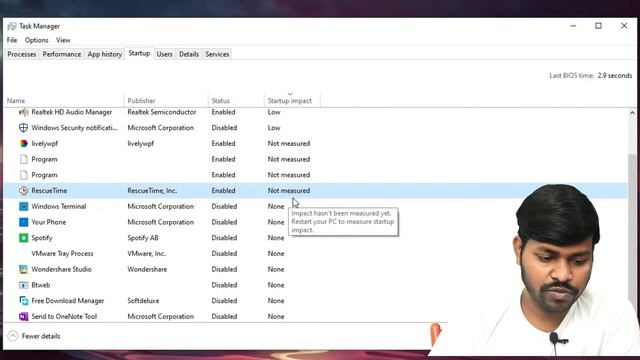Click Wondershare publisher cell

pos(147,269)
